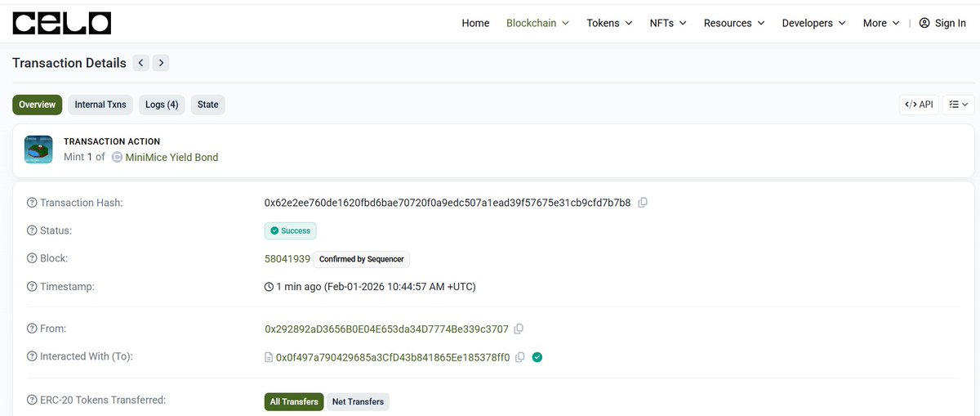Open the list options dropdown
Image resolution: width=980 pixels, height=416 pixels.
pyautogui.click(x=958, y=105)
